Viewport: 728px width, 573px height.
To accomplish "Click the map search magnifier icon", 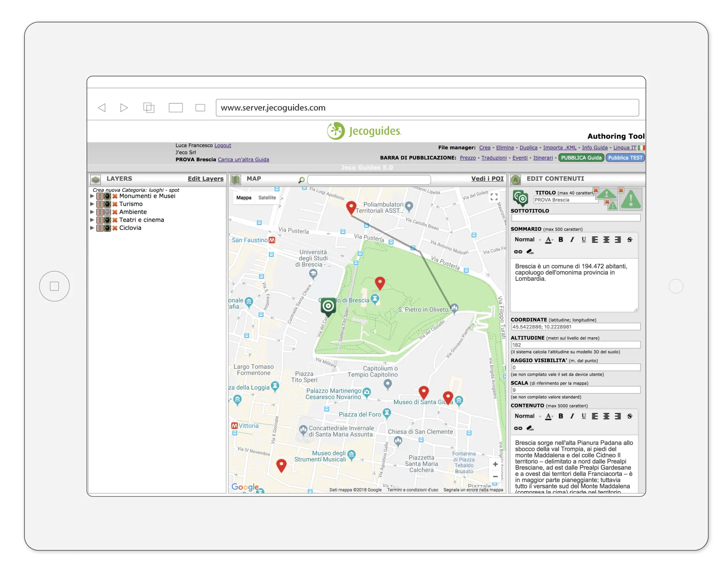I will pyautogui.click(x=301, y=180).
